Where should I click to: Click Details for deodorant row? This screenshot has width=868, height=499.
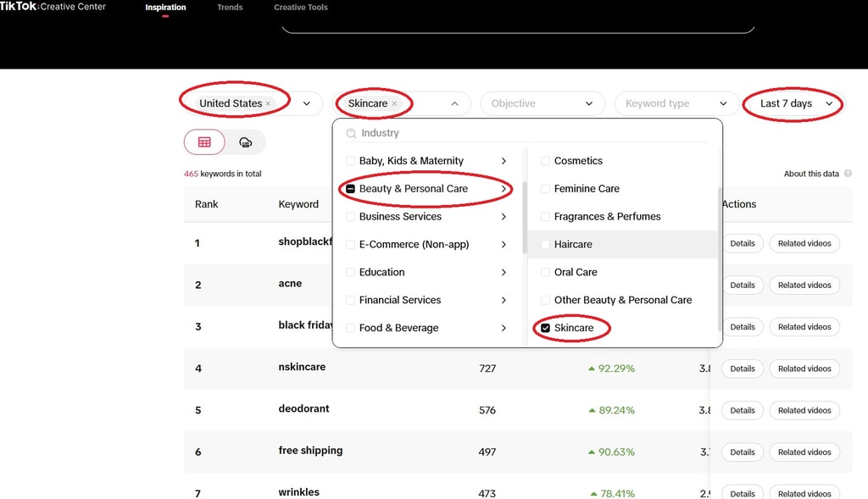[x=743, y=411]
